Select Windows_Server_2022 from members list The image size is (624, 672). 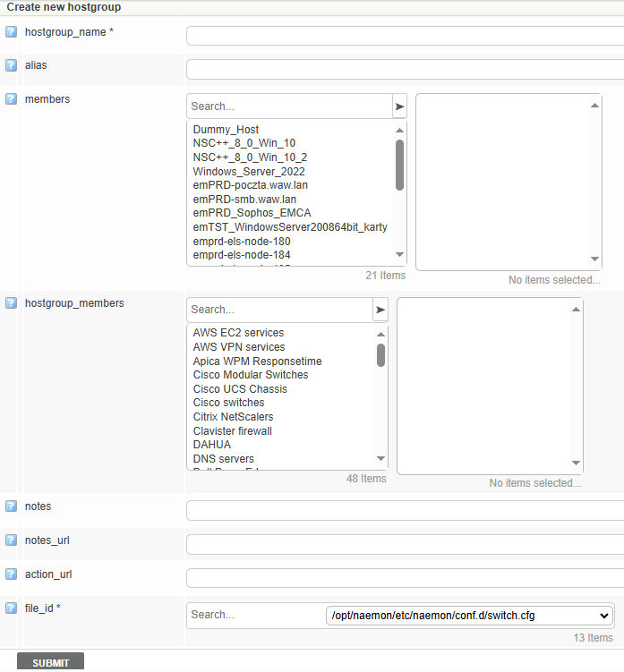[250, 171]
